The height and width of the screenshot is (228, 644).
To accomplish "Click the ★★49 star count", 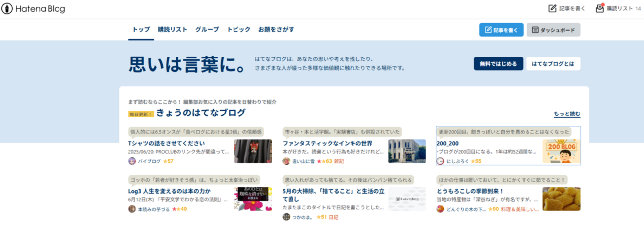I will click(179, 209).
